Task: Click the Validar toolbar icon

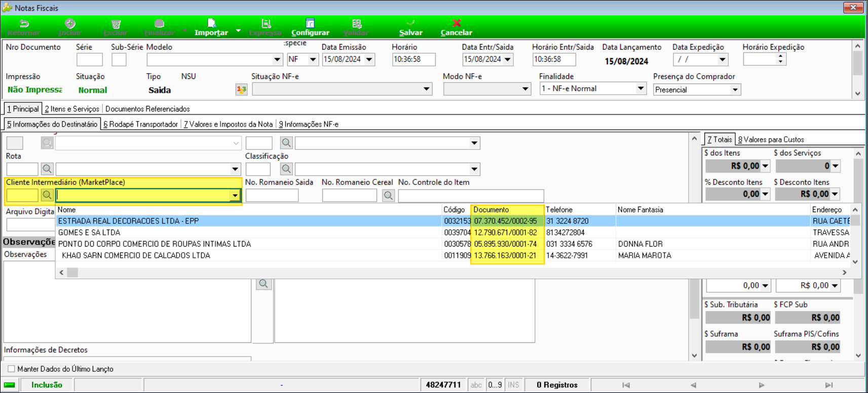Action: click(356, 24)
